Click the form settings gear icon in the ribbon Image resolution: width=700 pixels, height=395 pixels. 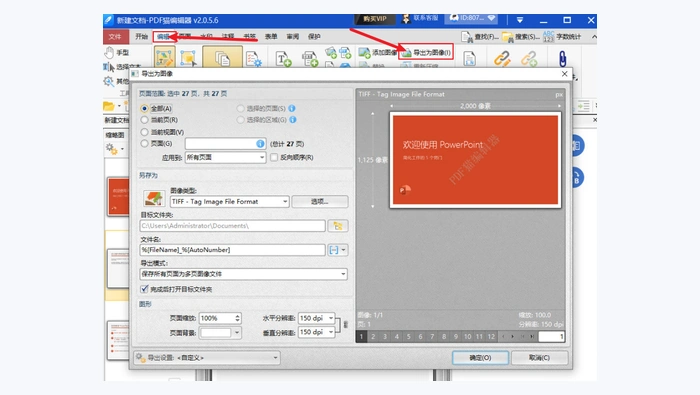[254, 59]
